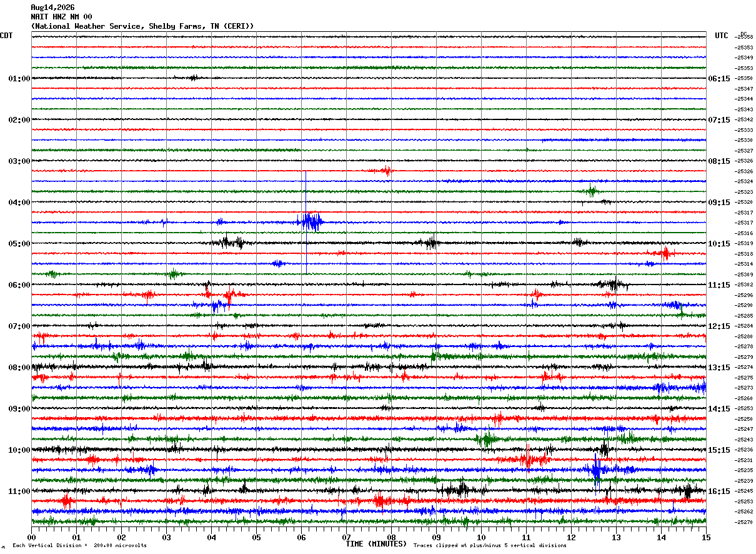Click the 'Each Vertical Division = 200.00 microvolts' note

pyautogui.click(x=79, y=546)
